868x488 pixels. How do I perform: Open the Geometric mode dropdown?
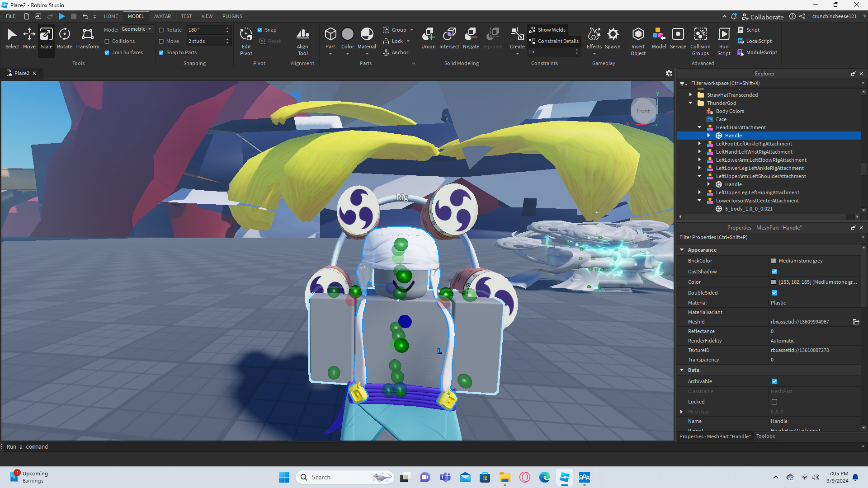pyautogui.click(x=137, y=29)
